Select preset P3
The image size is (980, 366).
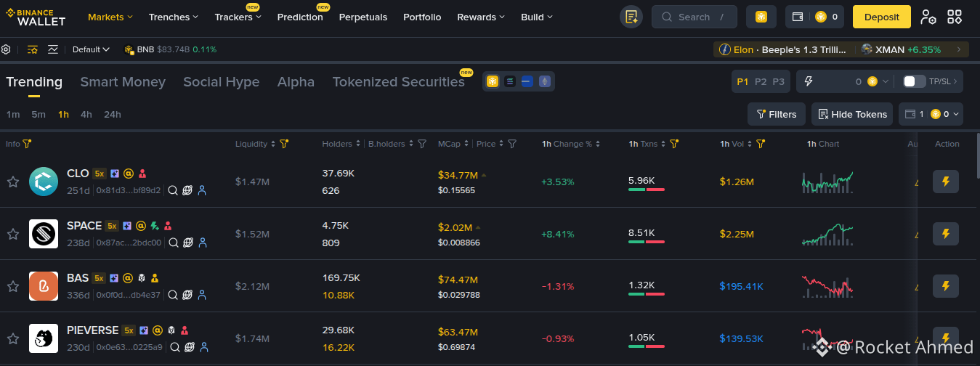[x=778, y=81]
